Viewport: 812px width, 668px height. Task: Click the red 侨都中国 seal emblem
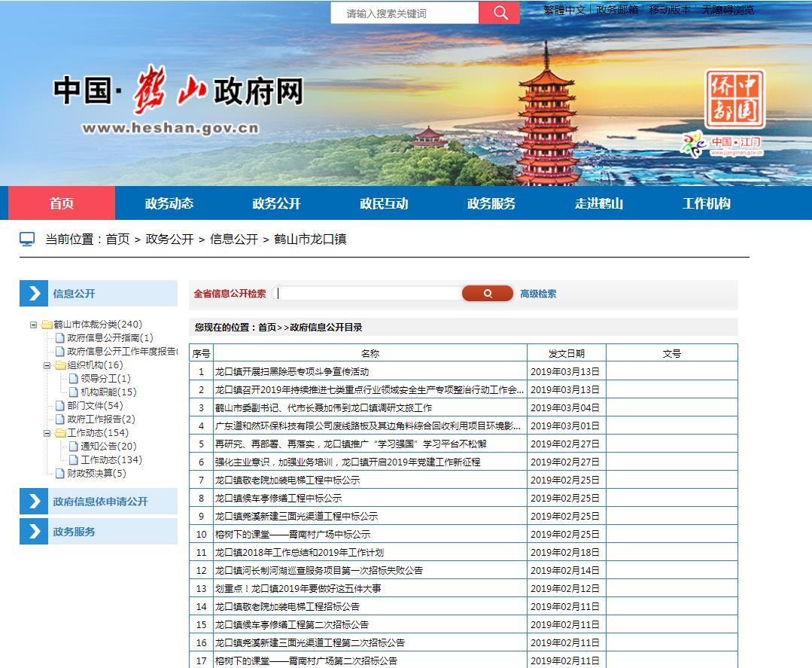coord(734,99)
